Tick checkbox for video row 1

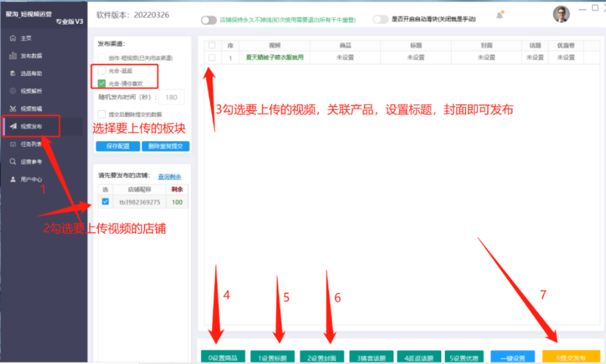212,57
